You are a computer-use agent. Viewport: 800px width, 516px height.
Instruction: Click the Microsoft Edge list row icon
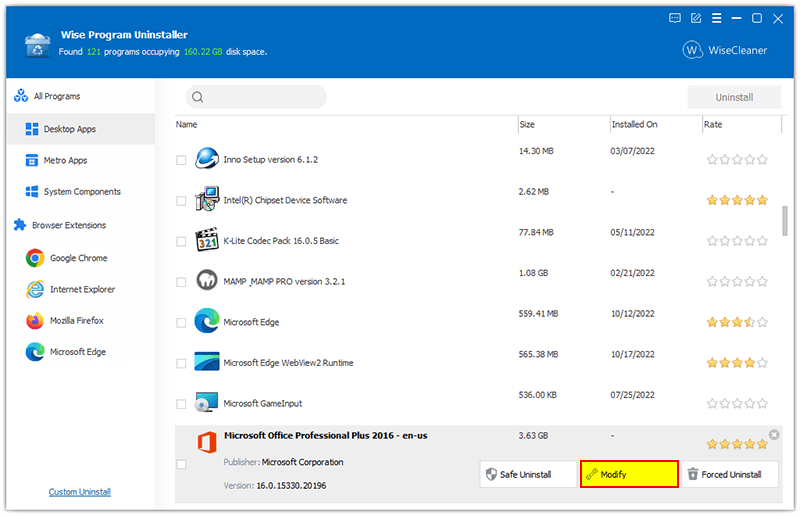tap(207, 321)
